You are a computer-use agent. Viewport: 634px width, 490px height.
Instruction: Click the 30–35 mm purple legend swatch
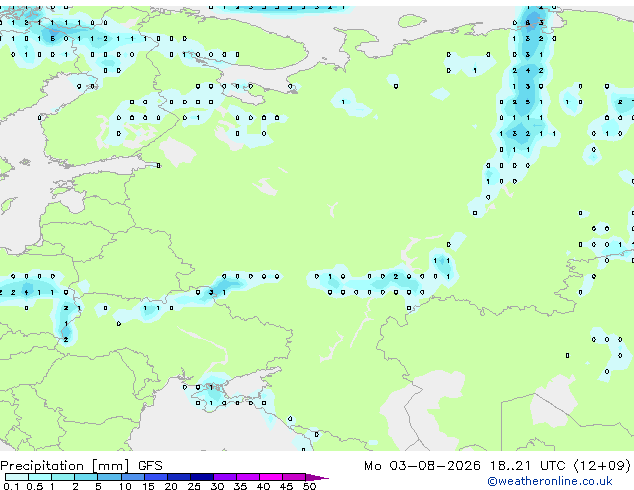[224, 477]
